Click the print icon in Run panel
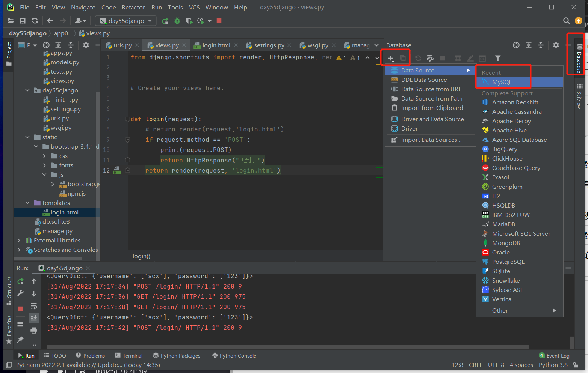 (x=34, y=330)
